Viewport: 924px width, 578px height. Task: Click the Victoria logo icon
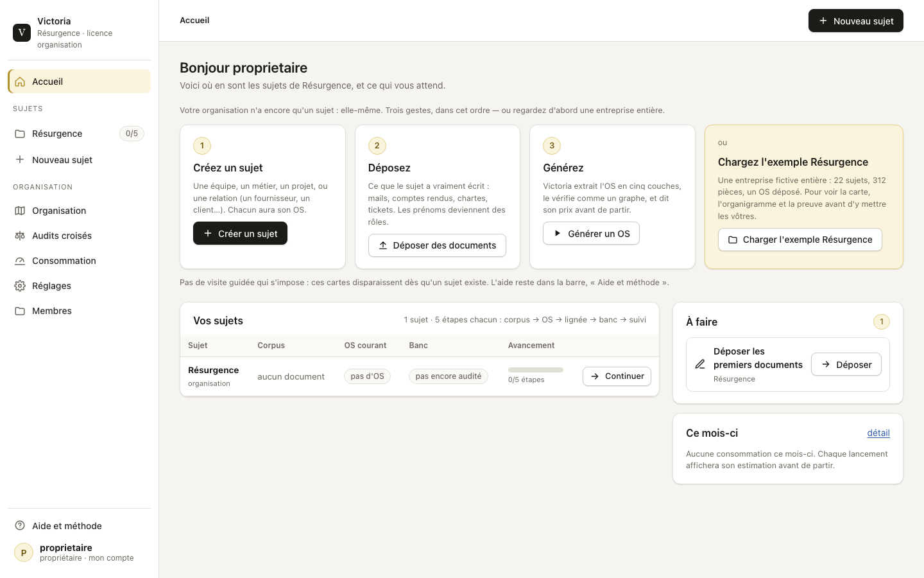[22, 32]
